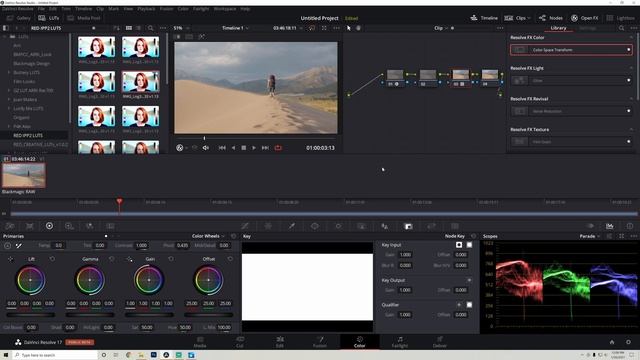Reset the Offset color wheel

(230, 259)
